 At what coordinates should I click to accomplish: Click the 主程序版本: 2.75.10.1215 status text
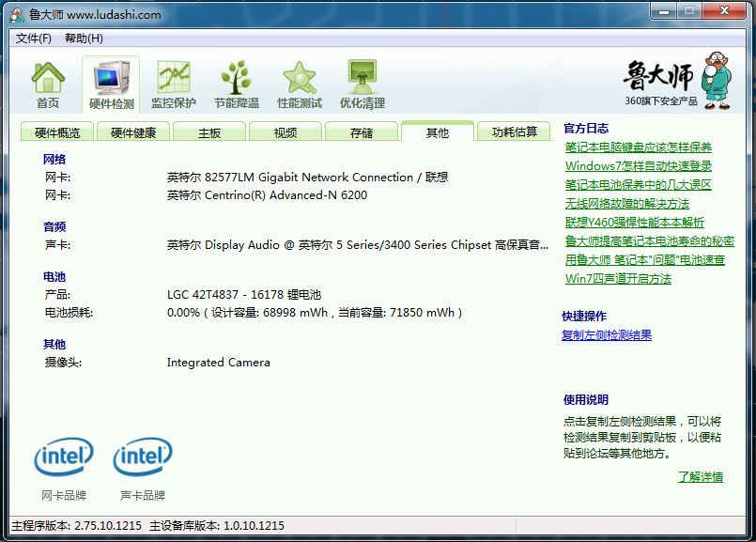(x=77, y=526)
